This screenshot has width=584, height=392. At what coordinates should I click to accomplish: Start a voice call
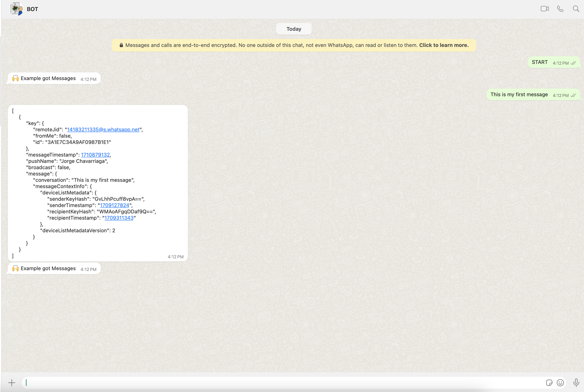pos(560,9)
